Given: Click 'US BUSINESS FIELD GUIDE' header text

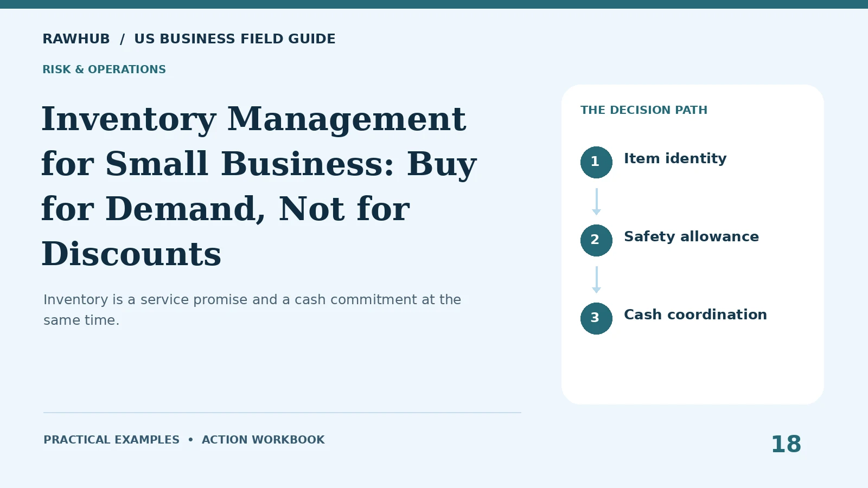Looking at the screenshot, I should point(235,39).
